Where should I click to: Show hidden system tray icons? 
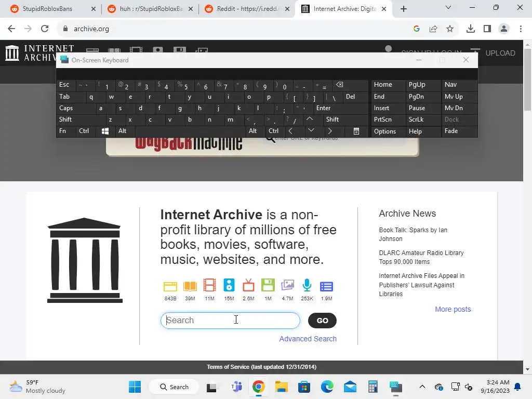(x=422, y=387)
